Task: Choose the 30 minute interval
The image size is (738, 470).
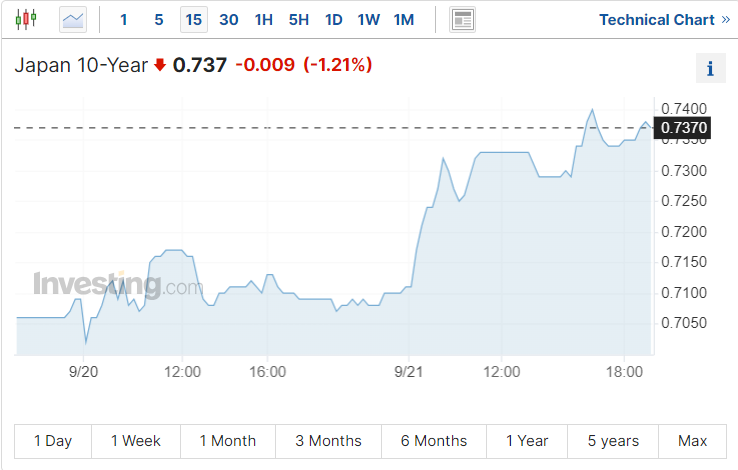Action: click(x=229, y=19)
